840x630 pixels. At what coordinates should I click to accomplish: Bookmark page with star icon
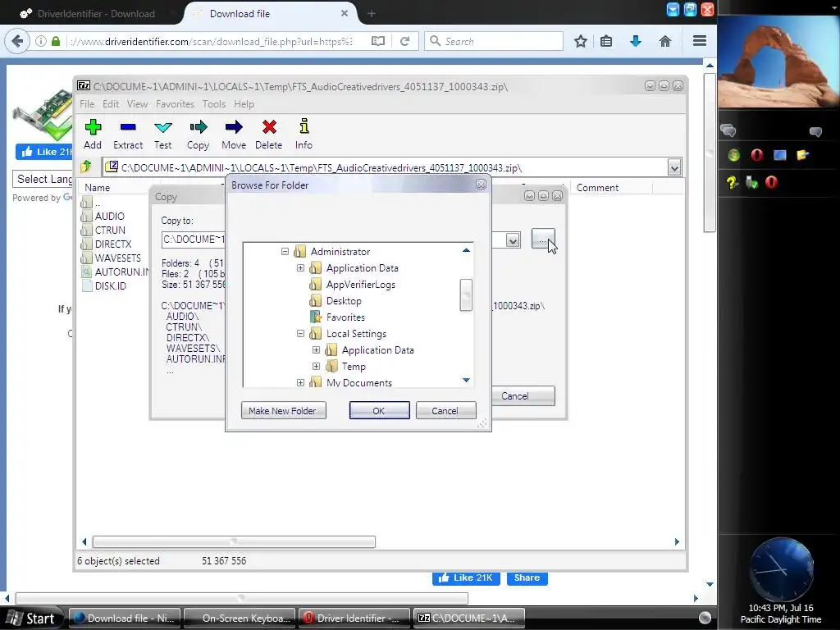581,41
